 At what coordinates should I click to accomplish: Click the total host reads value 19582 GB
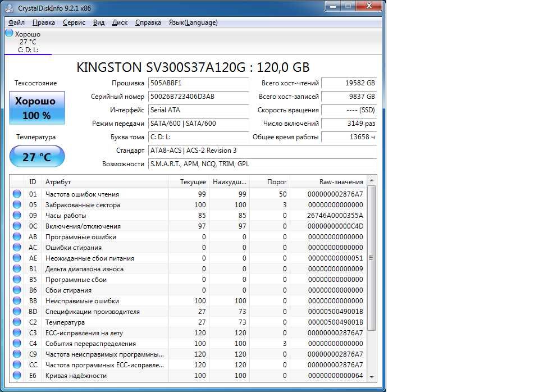pyautogui.click(x=349, y=83)
